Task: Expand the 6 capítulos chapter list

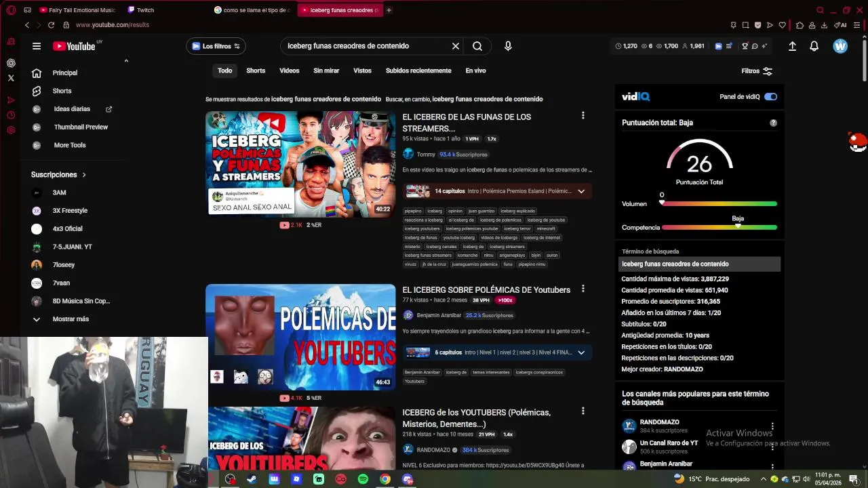Action: (581, 352)
